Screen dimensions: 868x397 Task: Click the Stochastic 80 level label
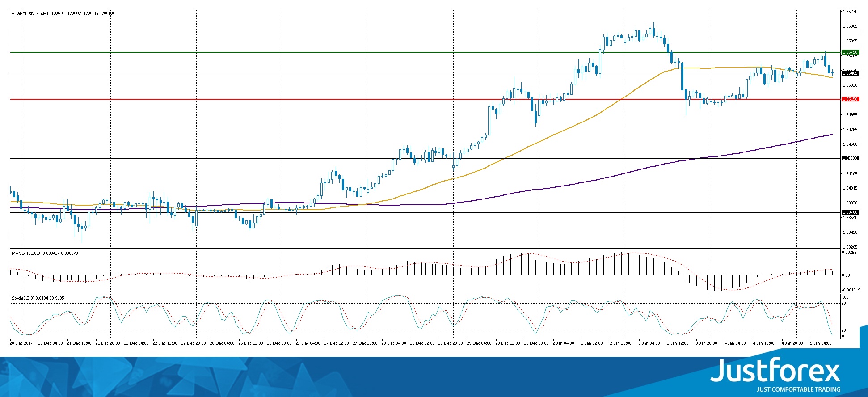(844, 304)
